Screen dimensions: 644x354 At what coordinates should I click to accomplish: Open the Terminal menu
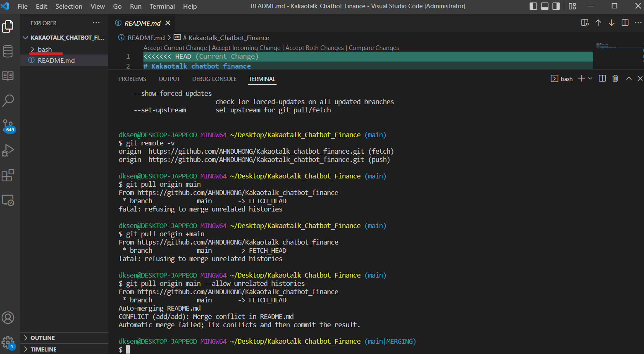tap(162, 6)
